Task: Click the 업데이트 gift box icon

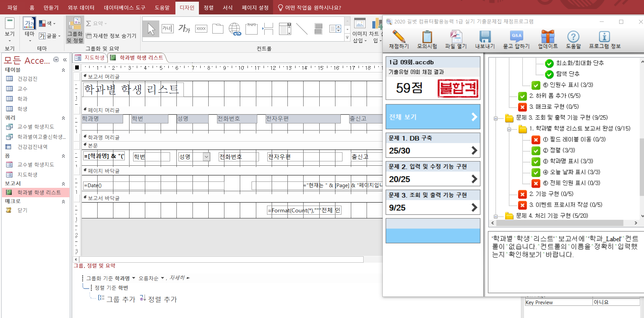Action: tap(548, 37)
